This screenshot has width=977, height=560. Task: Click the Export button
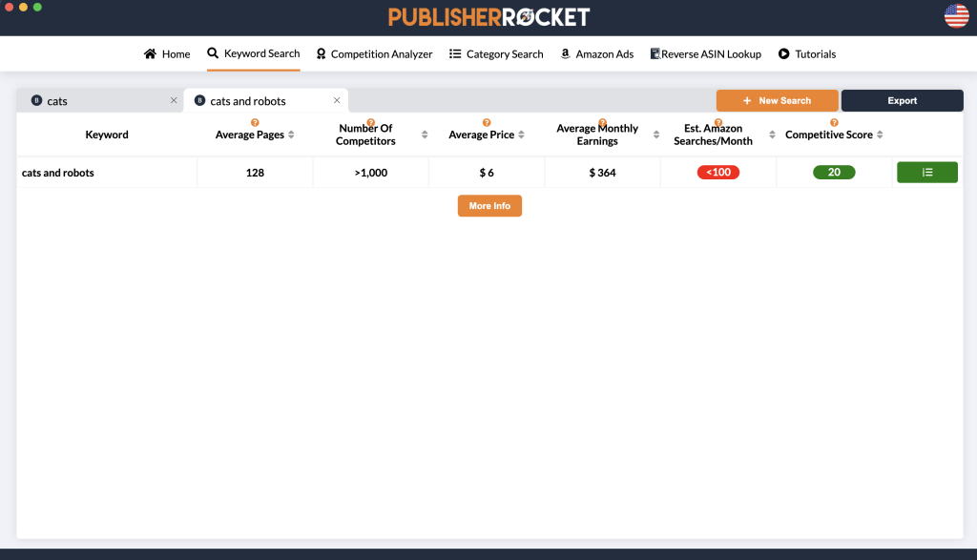click(902, 101)
